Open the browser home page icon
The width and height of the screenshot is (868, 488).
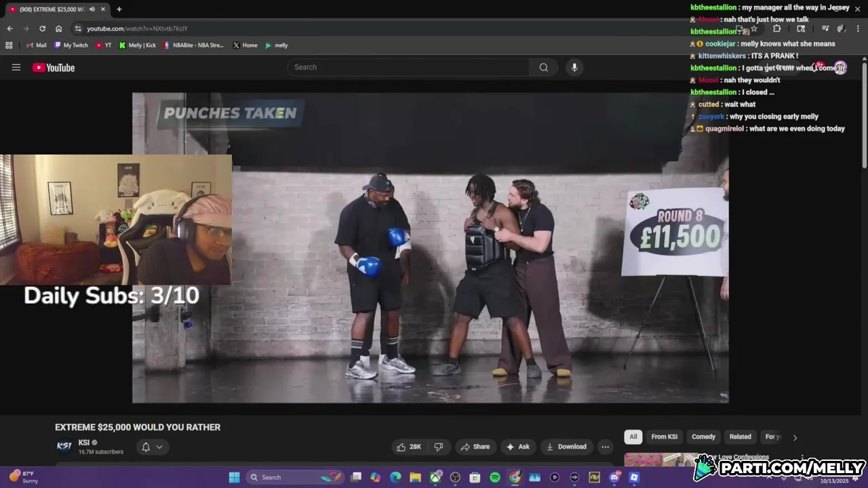coord(58,28)
